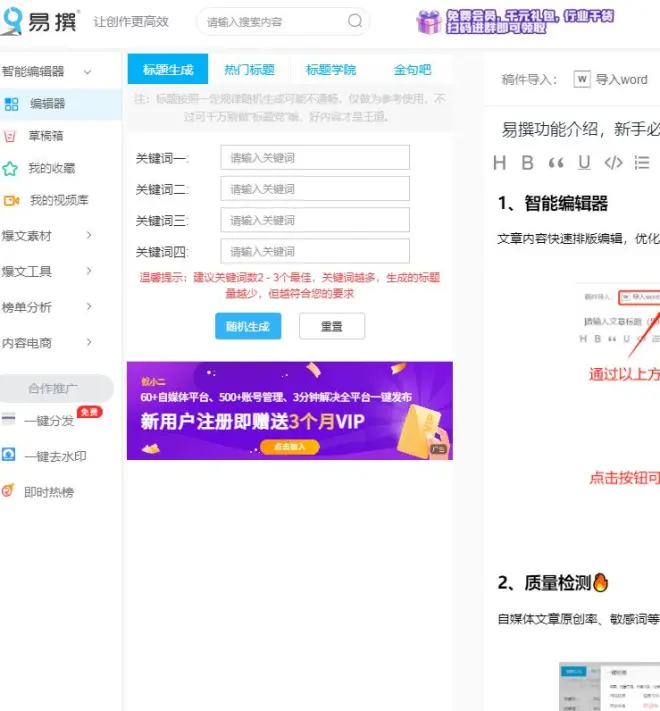Switch to the 金句吧 tab
The image size is (660, 711).
tap(412, 69)
